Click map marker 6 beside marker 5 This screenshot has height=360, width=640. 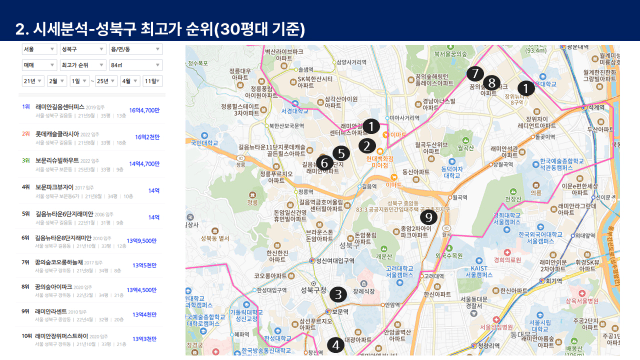pyautogui.click(x=324, y=163)
